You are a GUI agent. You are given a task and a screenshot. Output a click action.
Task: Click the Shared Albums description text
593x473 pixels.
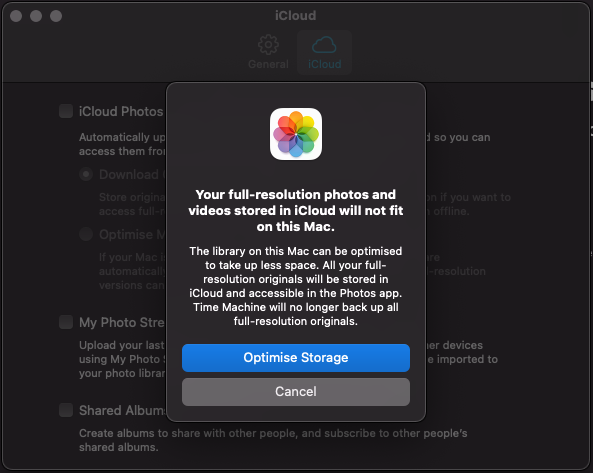coord(273,440)
